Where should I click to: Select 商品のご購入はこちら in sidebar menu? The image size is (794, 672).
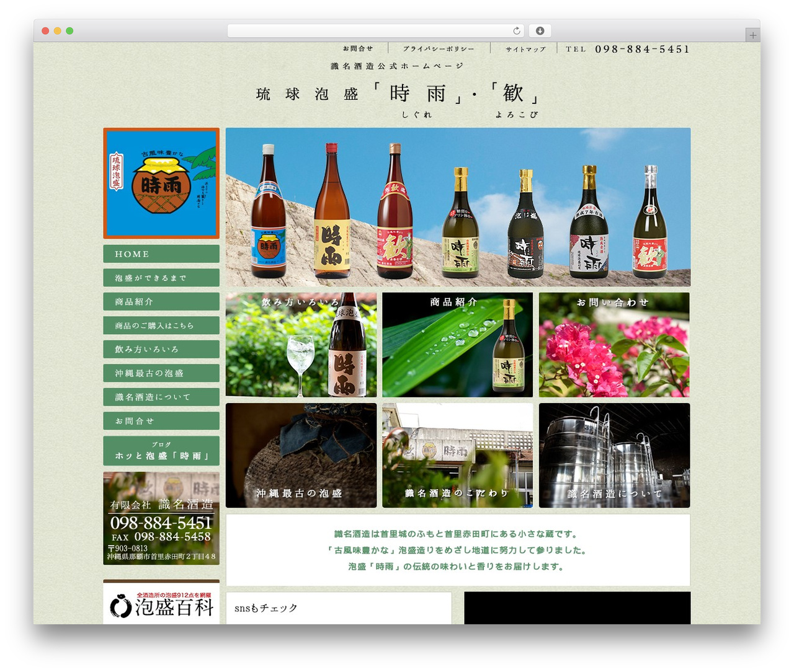pyautogui.click(x=161, y=325)
